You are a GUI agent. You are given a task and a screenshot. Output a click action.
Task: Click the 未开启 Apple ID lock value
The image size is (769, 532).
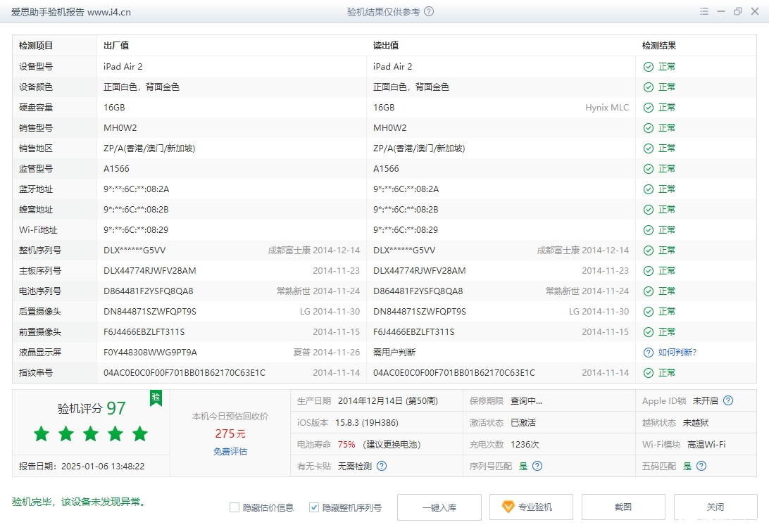[x=705, y=400]
